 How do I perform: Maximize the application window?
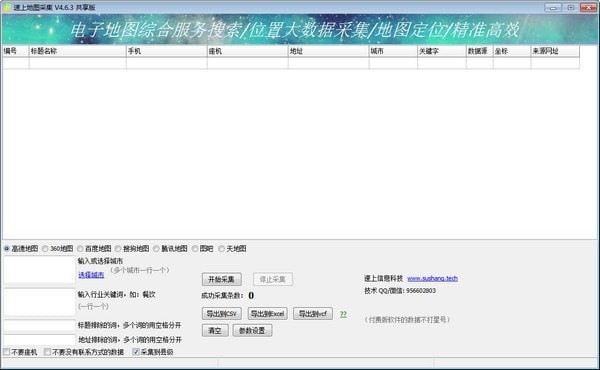[x=571, y=7]
